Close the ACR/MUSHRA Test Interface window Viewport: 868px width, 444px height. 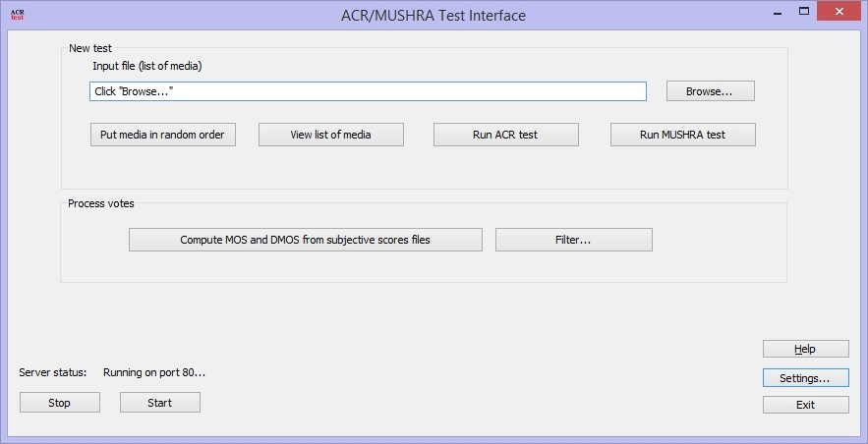(839, 11)
